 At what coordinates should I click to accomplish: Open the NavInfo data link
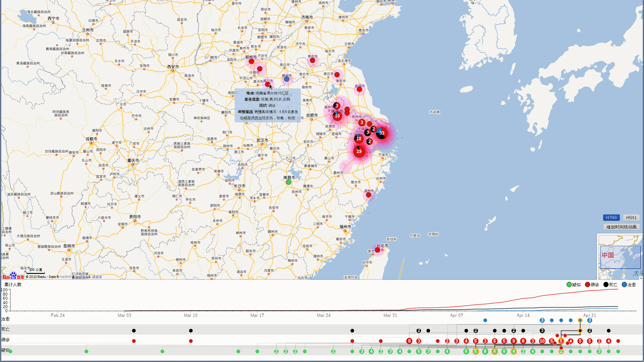(x=65, y=277)
